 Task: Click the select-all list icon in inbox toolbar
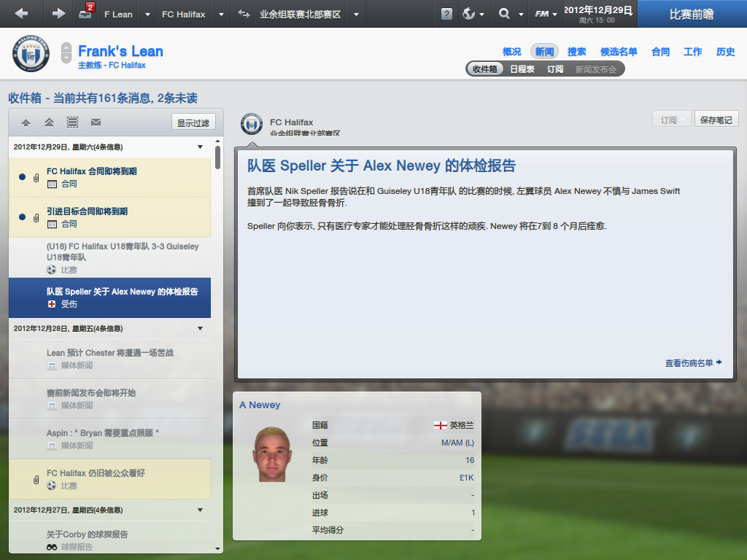tap(72, 122)
